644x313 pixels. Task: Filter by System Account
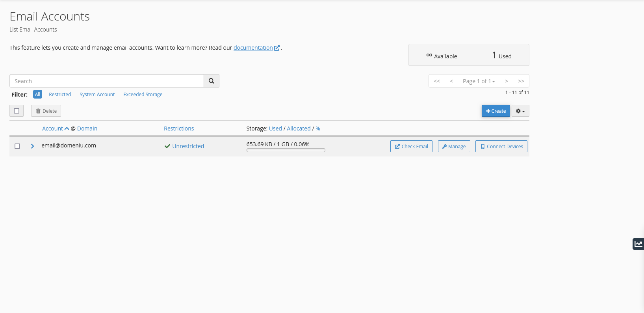click(x=97, y=94)
